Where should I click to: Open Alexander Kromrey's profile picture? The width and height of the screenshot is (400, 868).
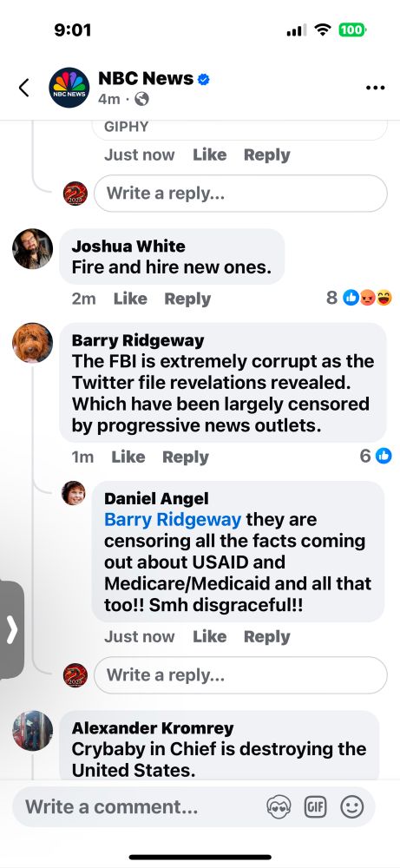(33, 730)
